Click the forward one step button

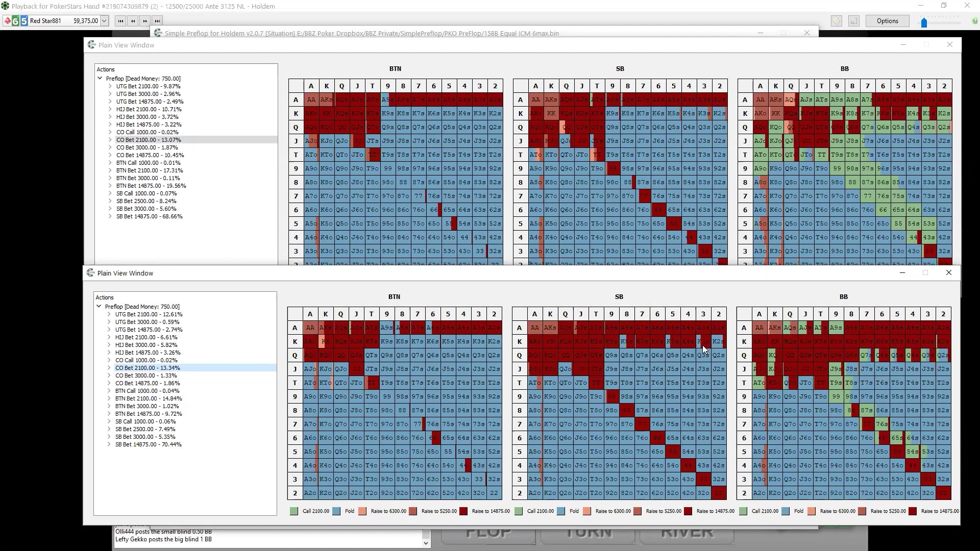(x=145, y=21)
